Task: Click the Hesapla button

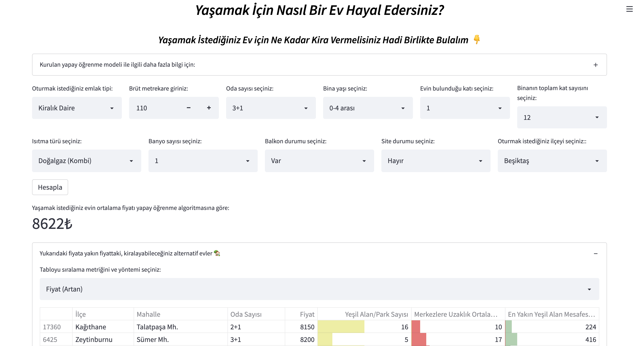Action: point(50,187)
